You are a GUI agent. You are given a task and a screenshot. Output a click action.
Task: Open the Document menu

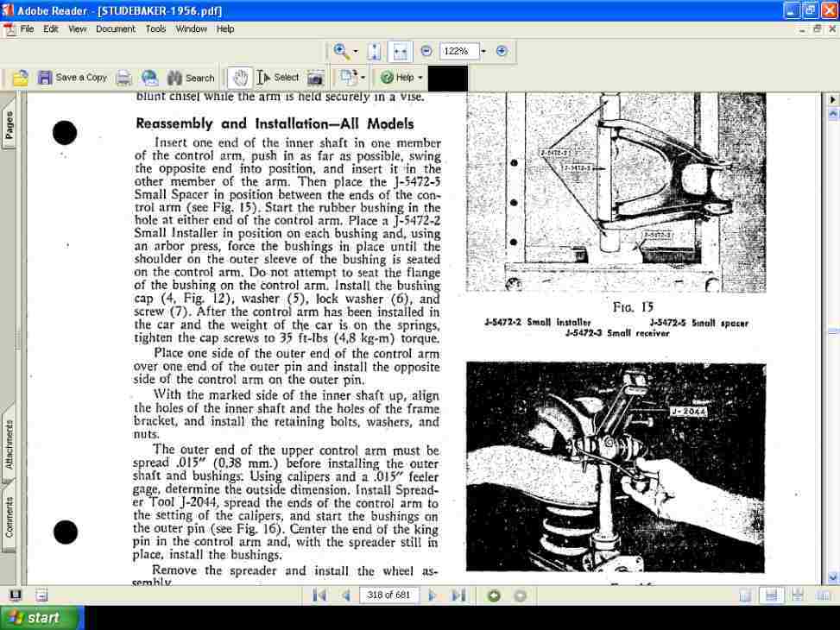coord(116,29)
